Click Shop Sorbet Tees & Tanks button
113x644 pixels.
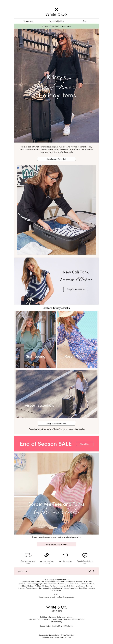pyautogui.click(x=56, y=544)
